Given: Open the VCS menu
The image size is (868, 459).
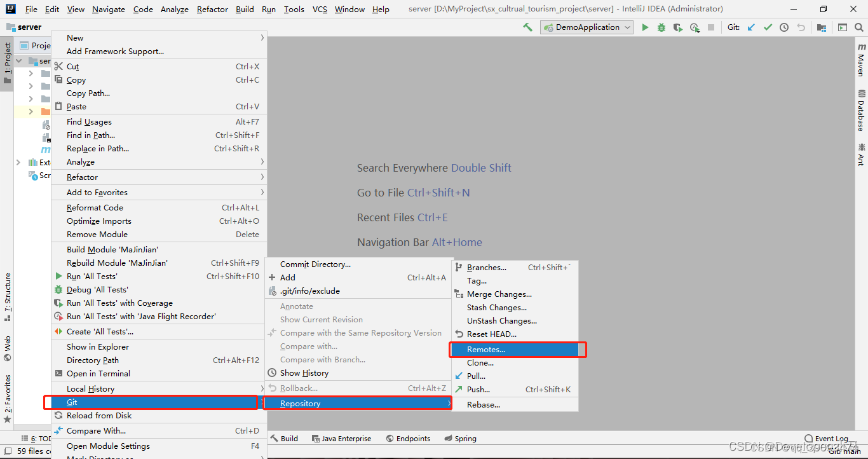Looking at the screenshot, I should pyautogui.click(x=320, y=10).
